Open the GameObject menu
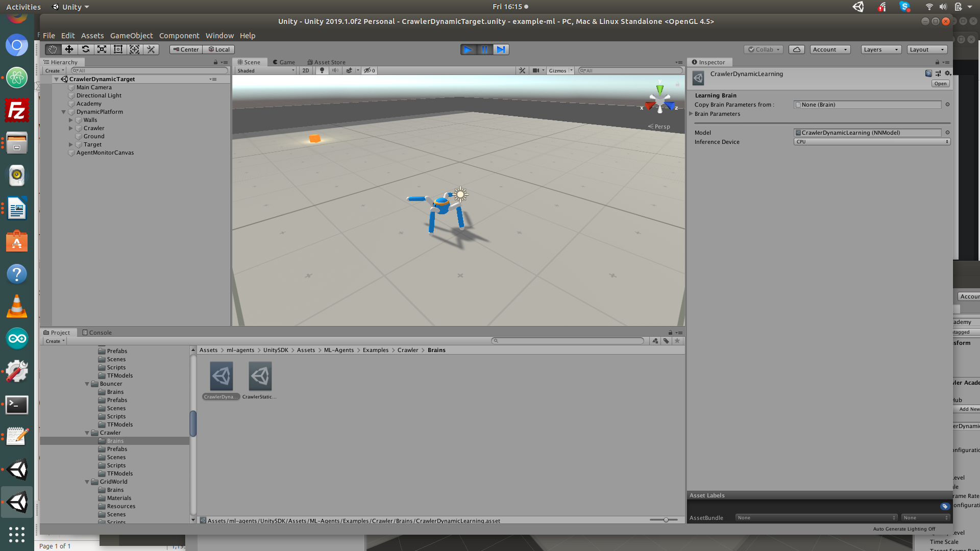This screenshot has height=551, width=980. tap(131, 36)
